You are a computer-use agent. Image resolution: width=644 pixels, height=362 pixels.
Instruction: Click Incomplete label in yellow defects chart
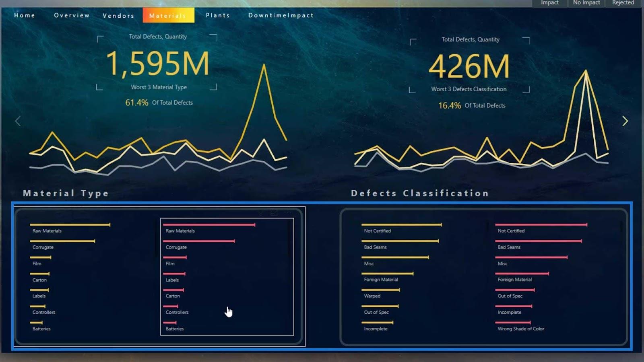coord(376,329)
